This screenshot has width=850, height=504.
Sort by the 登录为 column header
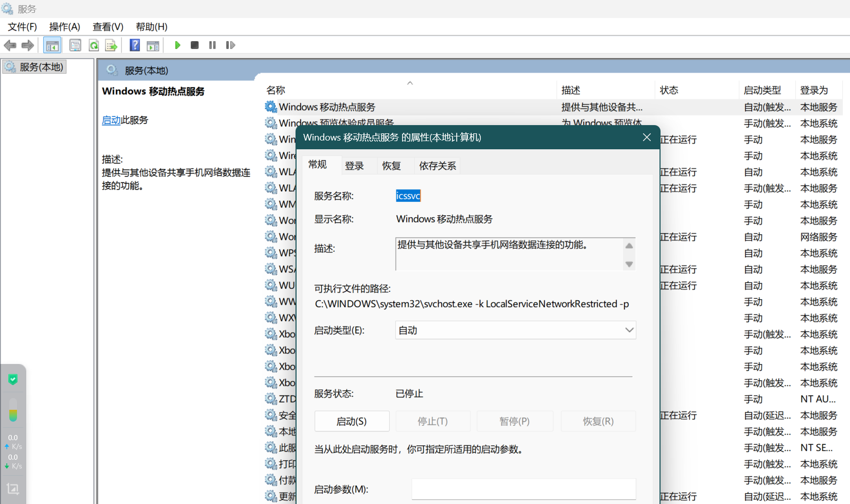(819, 90)
